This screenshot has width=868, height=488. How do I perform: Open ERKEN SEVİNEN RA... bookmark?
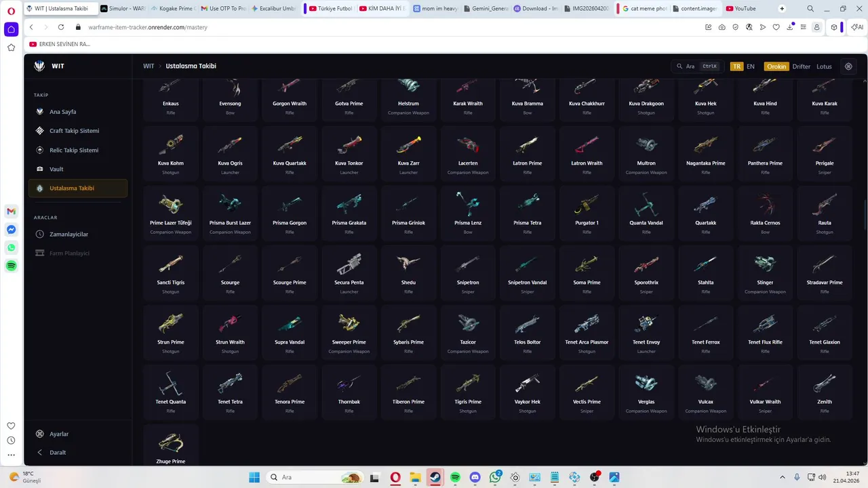(x=60, y=44)
